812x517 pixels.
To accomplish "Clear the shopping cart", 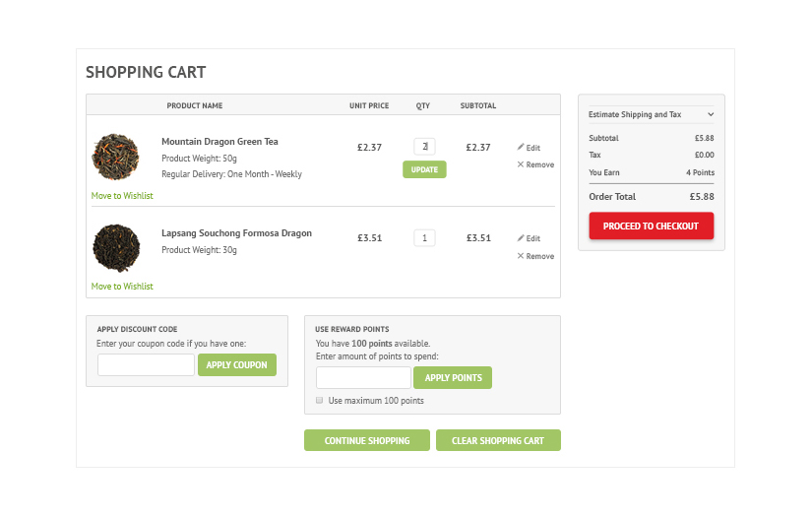I will point(498,440).
